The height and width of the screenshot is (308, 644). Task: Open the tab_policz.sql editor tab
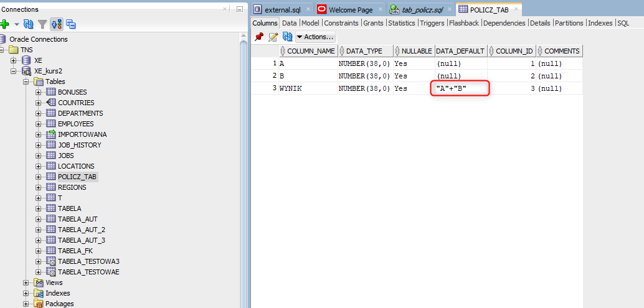419,9
